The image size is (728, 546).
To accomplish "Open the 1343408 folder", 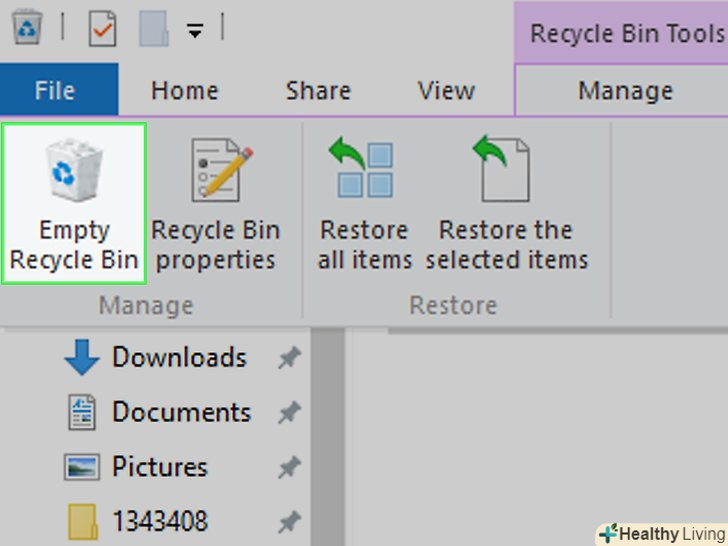I will click(160, 521).
